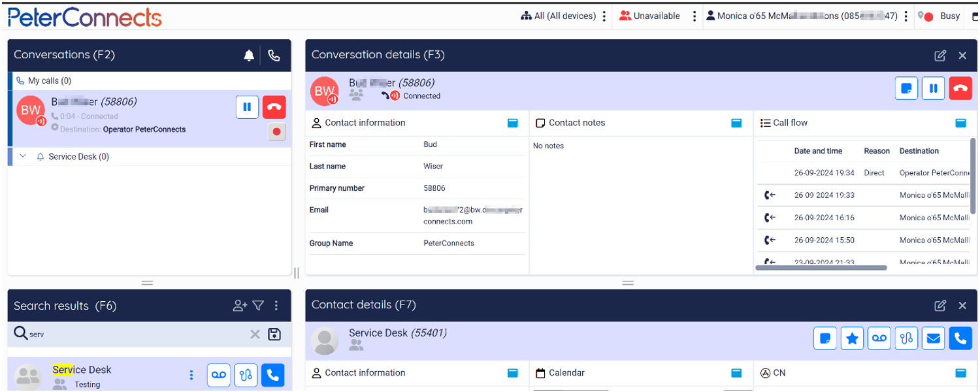The image size is (980, 392).
Task: Open Search results panel options menu
Action: point(276,305)
